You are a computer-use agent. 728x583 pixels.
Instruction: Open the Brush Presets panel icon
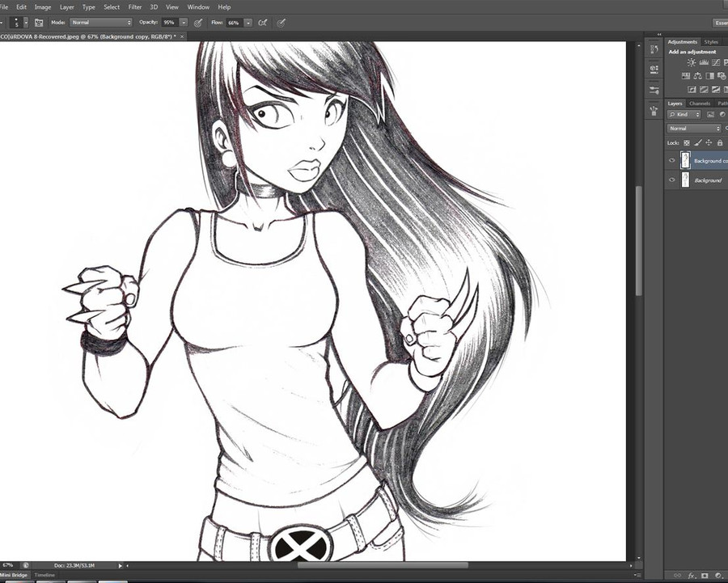654,90
